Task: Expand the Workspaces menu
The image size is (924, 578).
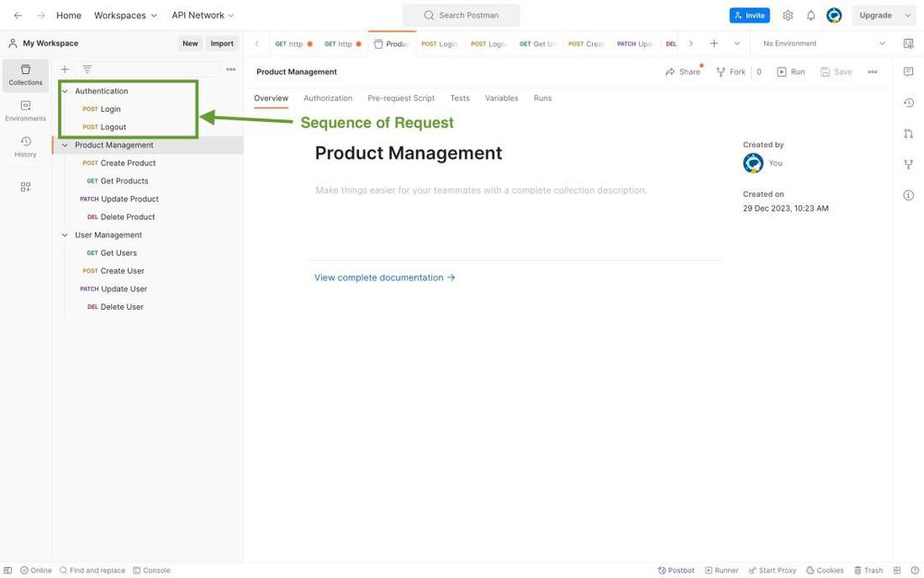Action: (x=125, y=15)
